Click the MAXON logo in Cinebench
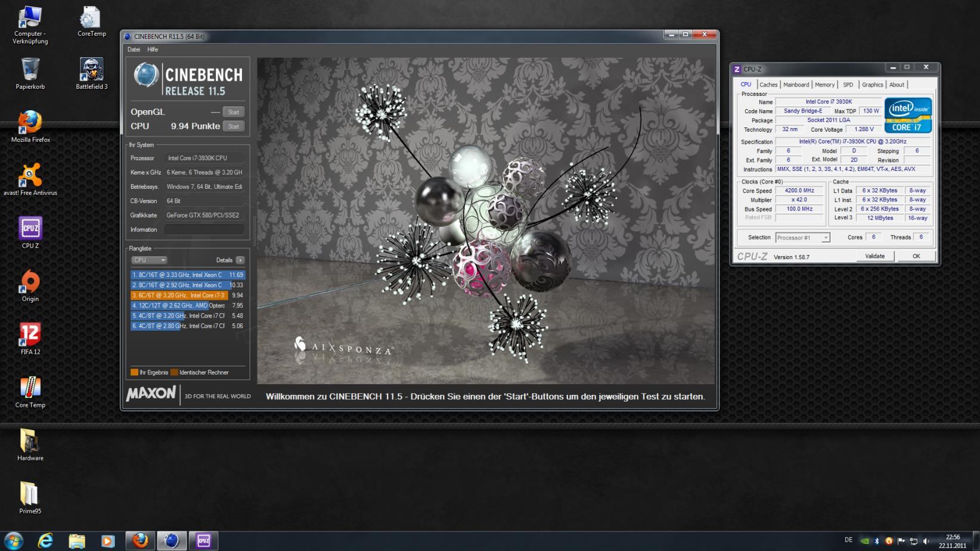This screenshot has width=980, height=551. click(x=151, y=394)
